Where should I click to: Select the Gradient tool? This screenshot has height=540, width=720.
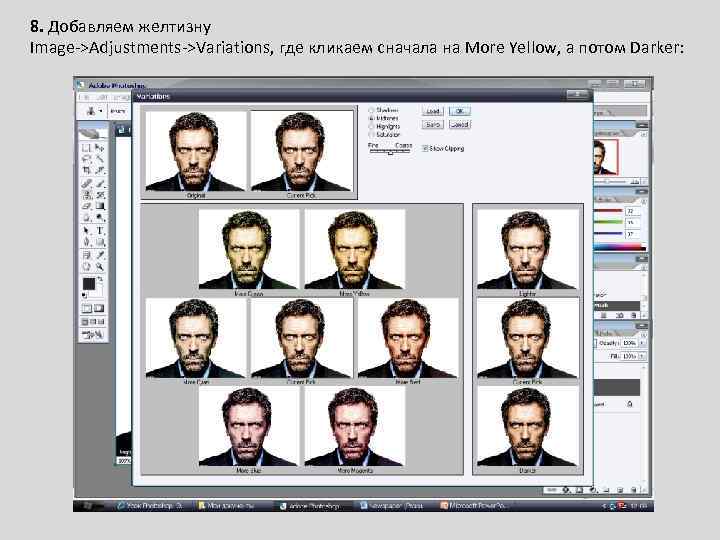point(100,207)
